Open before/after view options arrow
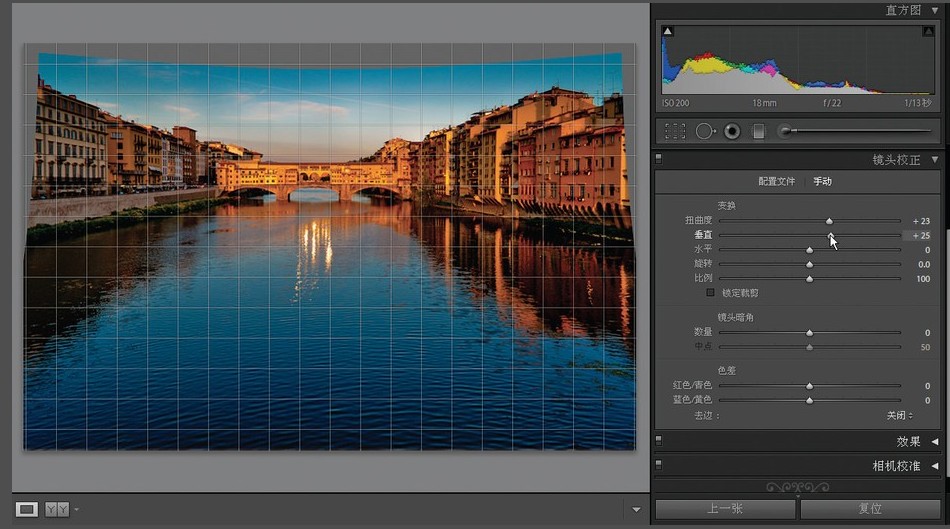 coord(76,510)
